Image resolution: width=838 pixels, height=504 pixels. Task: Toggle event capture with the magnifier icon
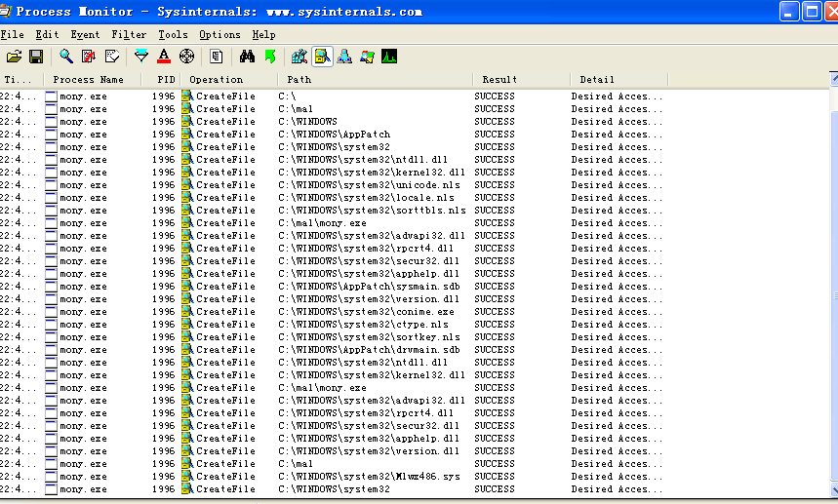coord(66,57)
